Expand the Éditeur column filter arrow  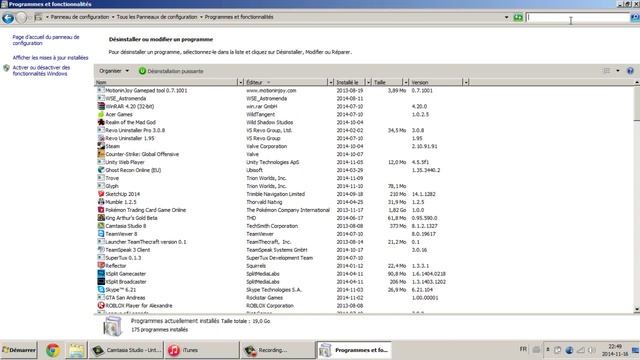click(331, 82)
